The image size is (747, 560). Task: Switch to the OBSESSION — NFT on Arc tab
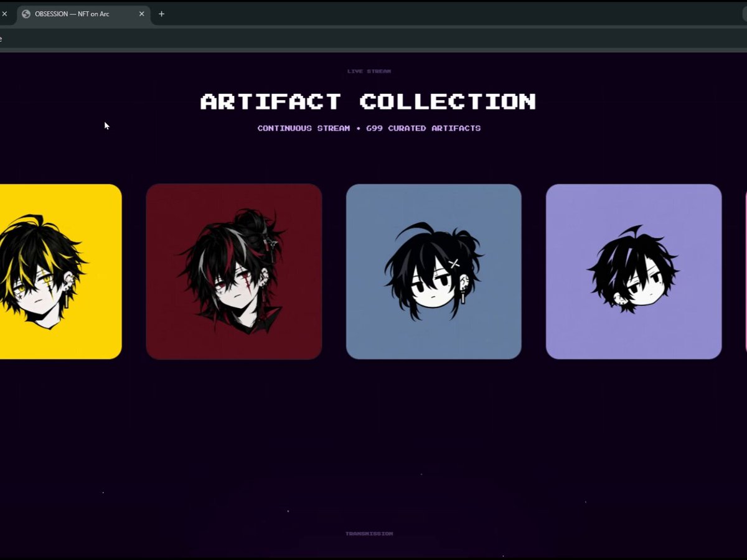click(x=83, y=14)
